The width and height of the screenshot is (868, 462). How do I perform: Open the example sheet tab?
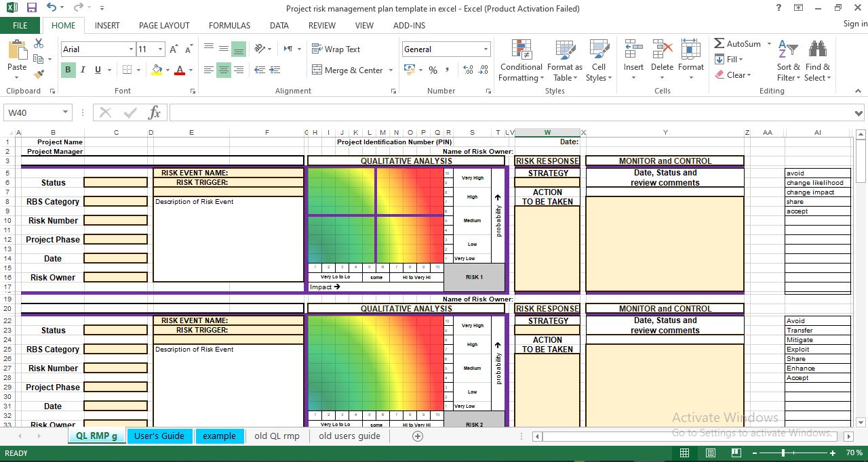[220, 436]
